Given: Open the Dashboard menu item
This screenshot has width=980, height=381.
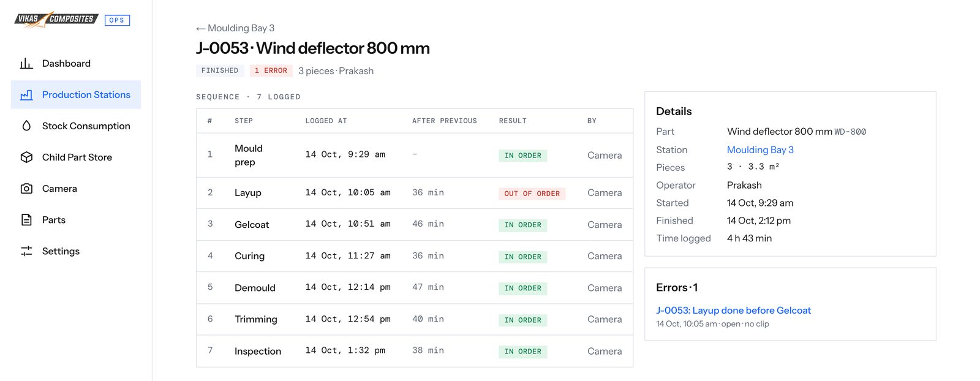Looking at the screenshot, I should tap(76, 64).
